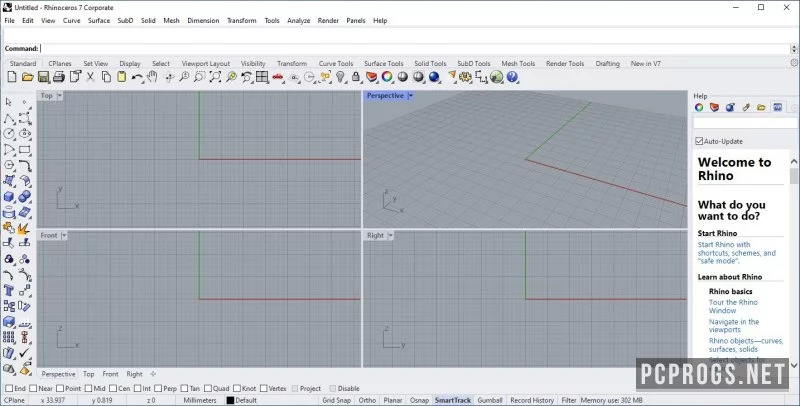Open the Analyze menu
This screenshot has height=406, width=800.
[x=298, y=20]
